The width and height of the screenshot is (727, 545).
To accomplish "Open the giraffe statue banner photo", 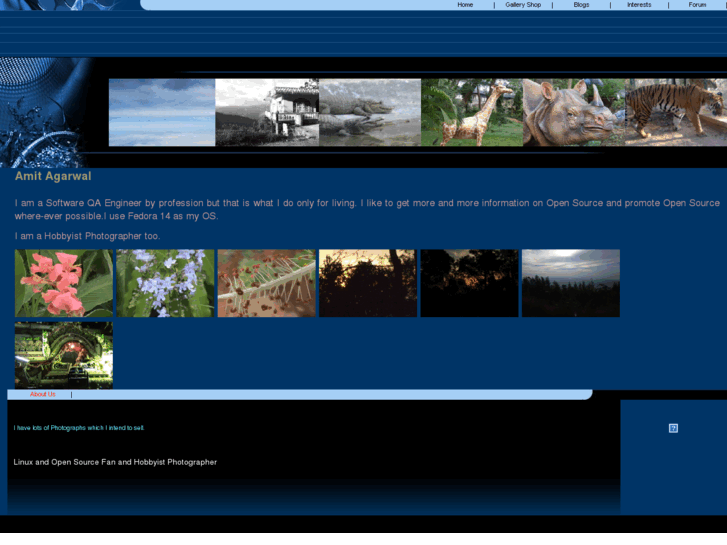I will [x=472, y=112].
